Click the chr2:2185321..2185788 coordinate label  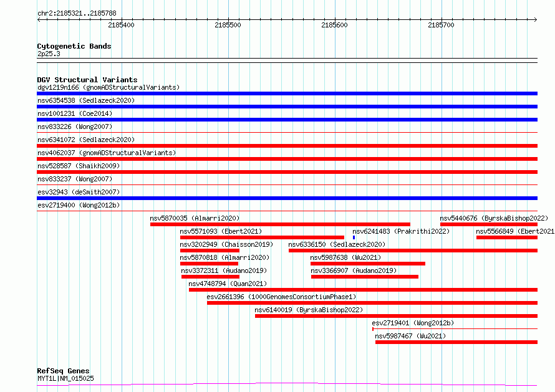point(77,13)
